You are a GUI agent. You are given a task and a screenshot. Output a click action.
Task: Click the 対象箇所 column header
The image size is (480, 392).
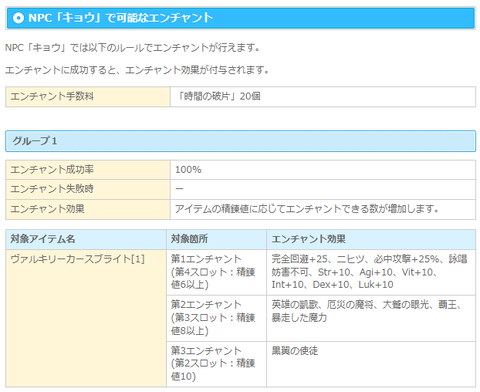[x=216, y=239]
